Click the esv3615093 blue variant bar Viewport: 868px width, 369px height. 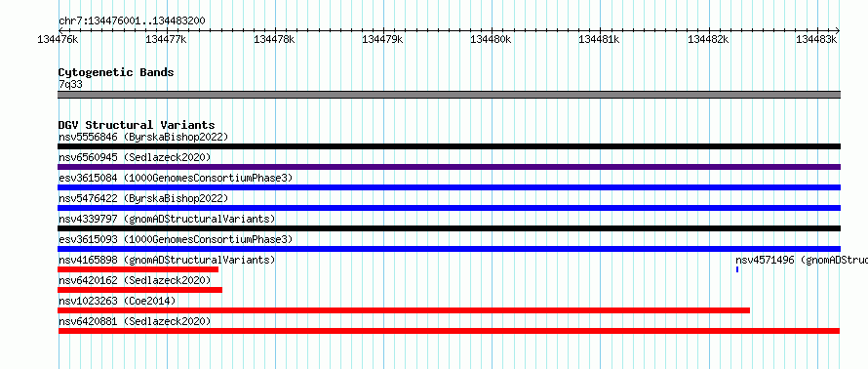[x=449, y=249]
